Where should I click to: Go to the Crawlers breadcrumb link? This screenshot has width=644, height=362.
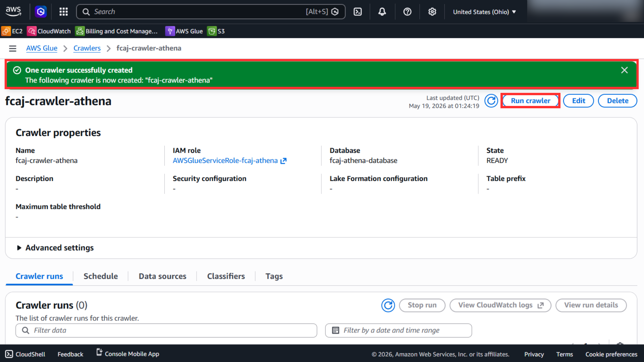click(87, 48)
